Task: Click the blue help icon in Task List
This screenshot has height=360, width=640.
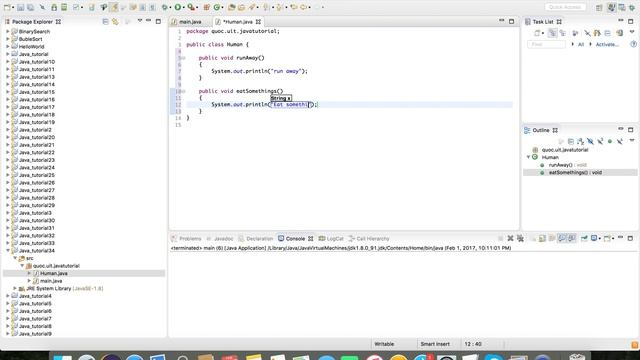Action: coord(633,44)
